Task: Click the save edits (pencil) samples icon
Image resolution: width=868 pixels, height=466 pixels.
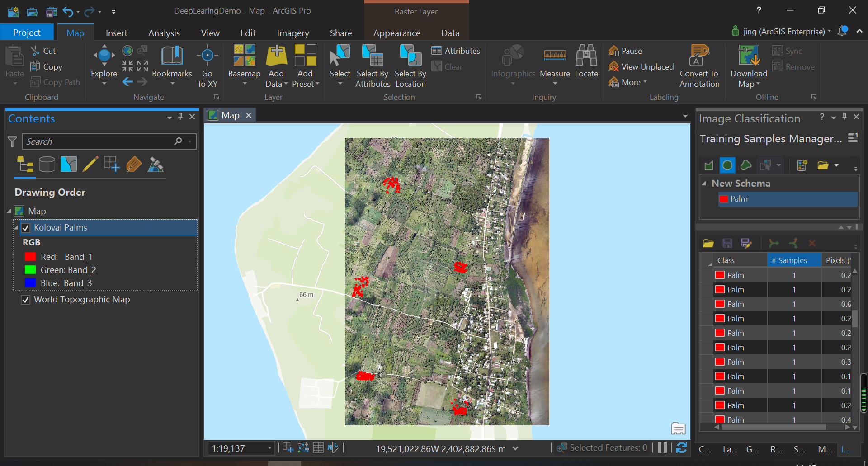Action: pyautogui.click(x=746, y=243)
